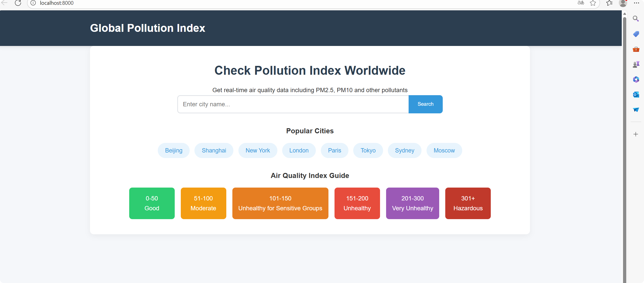The height and width of the screenshot is (283, 644).
Task: Open the browser profile avatar
Action: click(623, 3)
